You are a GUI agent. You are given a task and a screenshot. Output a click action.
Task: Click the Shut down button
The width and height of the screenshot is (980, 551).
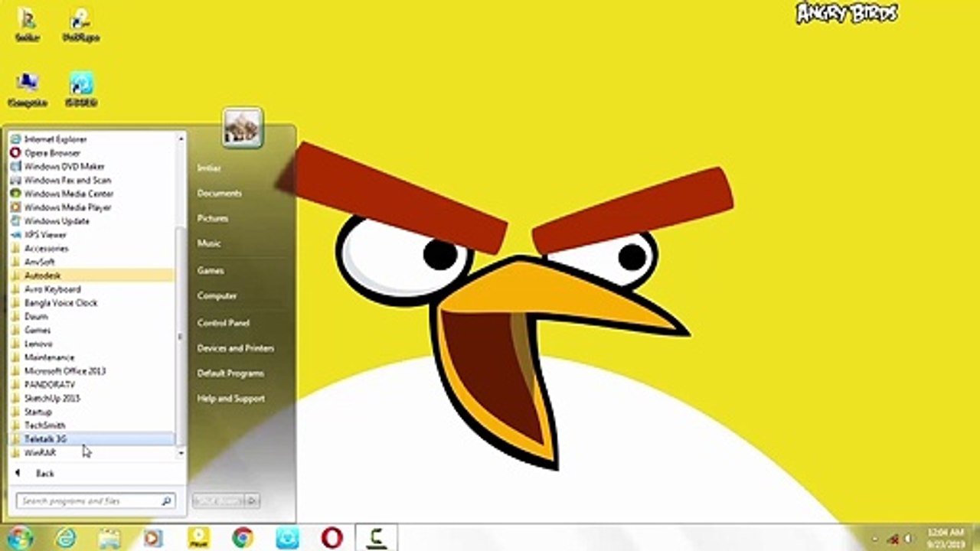218,501
